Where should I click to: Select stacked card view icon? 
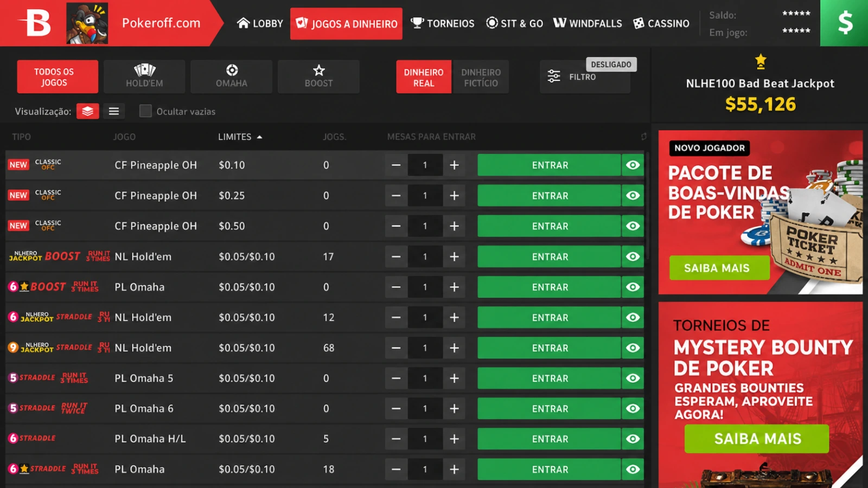87,111
